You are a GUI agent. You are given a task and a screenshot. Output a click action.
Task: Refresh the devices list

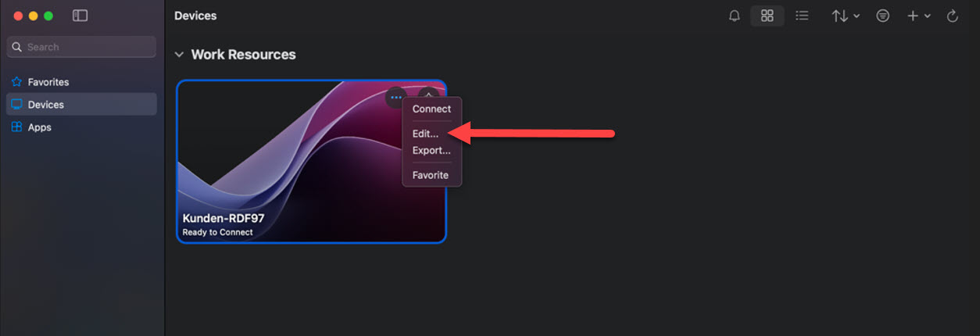pos(952,16)
